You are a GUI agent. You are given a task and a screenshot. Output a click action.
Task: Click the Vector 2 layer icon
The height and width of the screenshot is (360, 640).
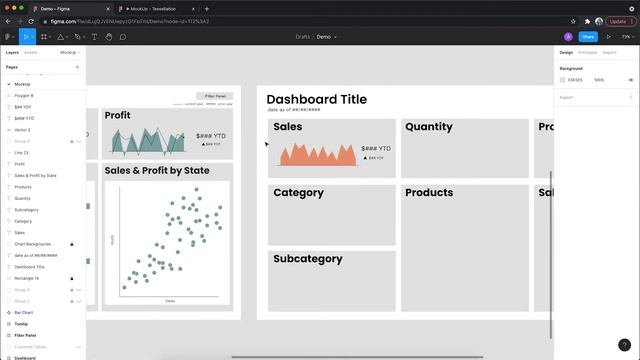pos(9,130)
